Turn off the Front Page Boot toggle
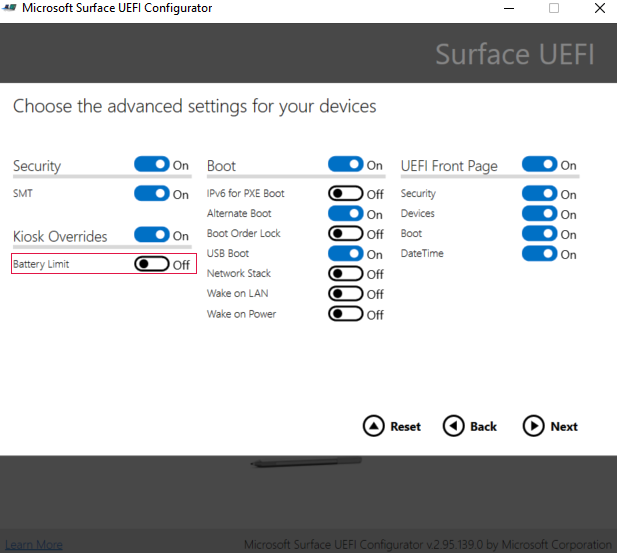Viewport: 617px width, 553px height. point(539,233)
